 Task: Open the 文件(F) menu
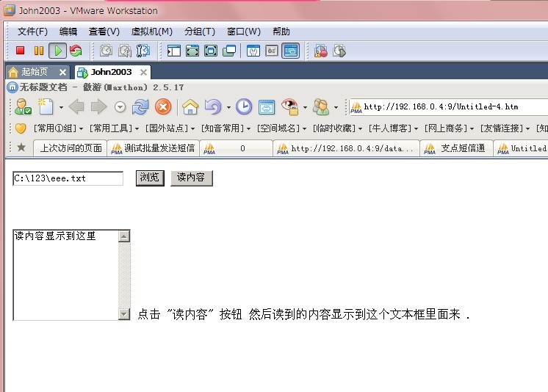pos(32,32)
